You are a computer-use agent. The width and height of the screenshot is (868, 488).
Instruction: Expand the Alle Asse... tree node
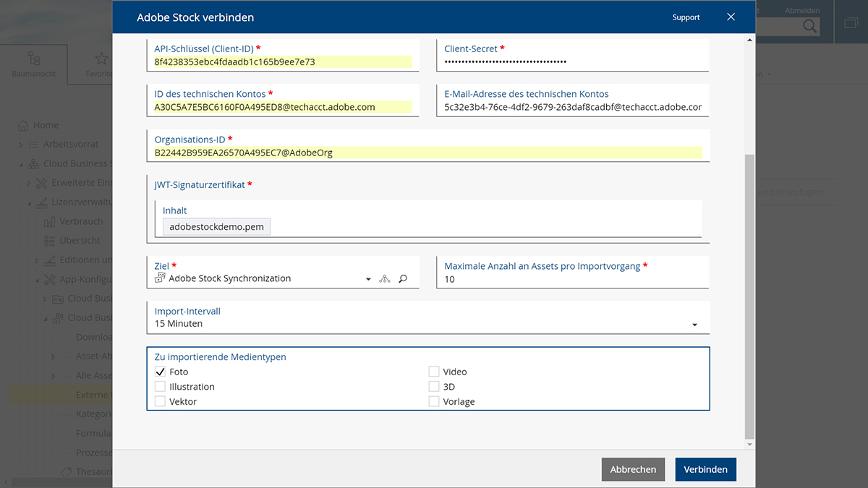point(54,376)
